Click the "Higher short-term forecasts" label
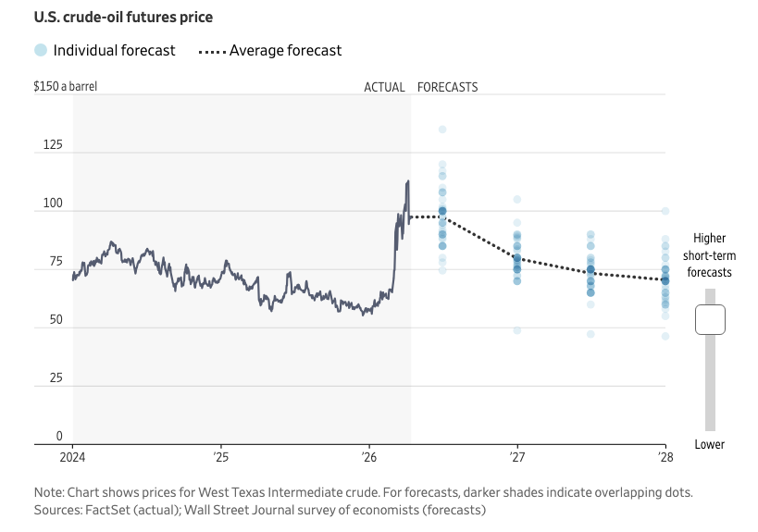Image resolution: width=758 pixels, height=532 pixels. 709,255
